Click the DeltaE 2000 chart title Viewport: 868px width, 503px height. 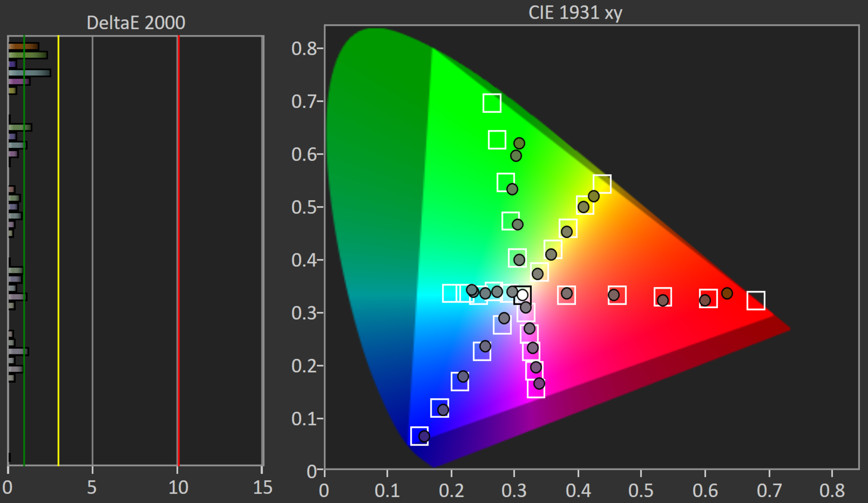pos(136,23)
